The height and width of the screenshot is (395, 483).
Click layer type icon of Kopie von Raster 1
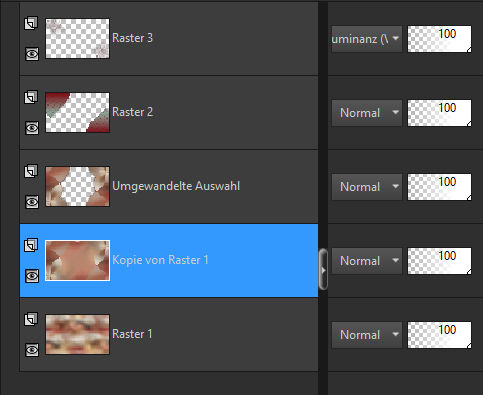point(31,245)
